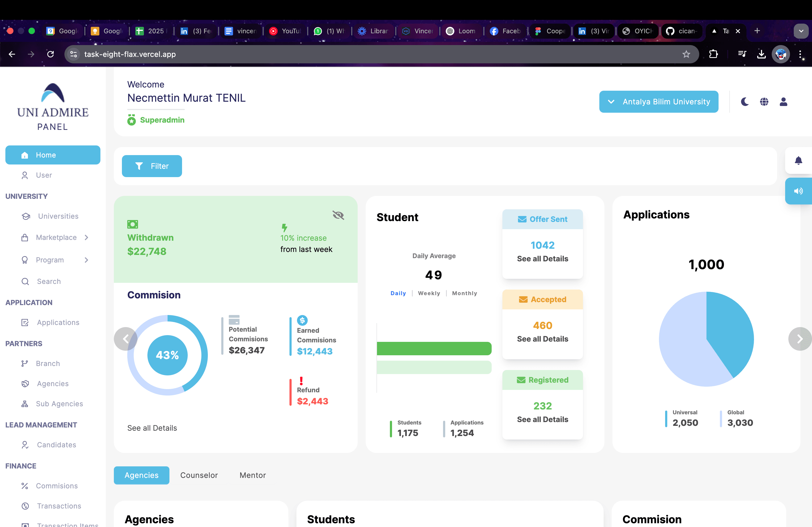See all Details under Offer Sent
812x527 pixels.
click(542, 259)
